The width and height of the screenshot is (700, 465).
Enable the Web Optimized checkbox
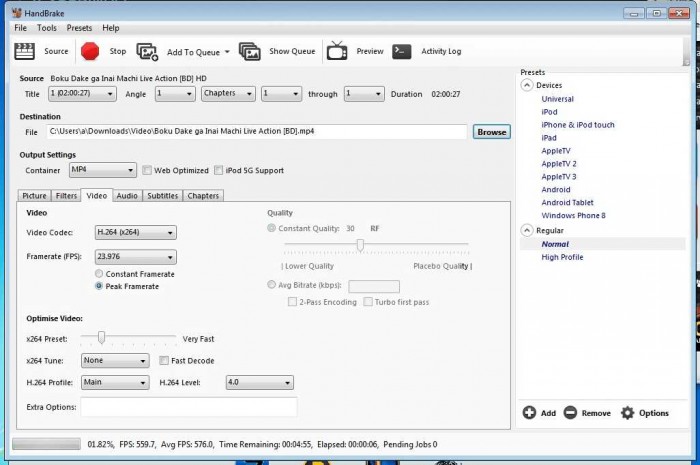[147, 170]
